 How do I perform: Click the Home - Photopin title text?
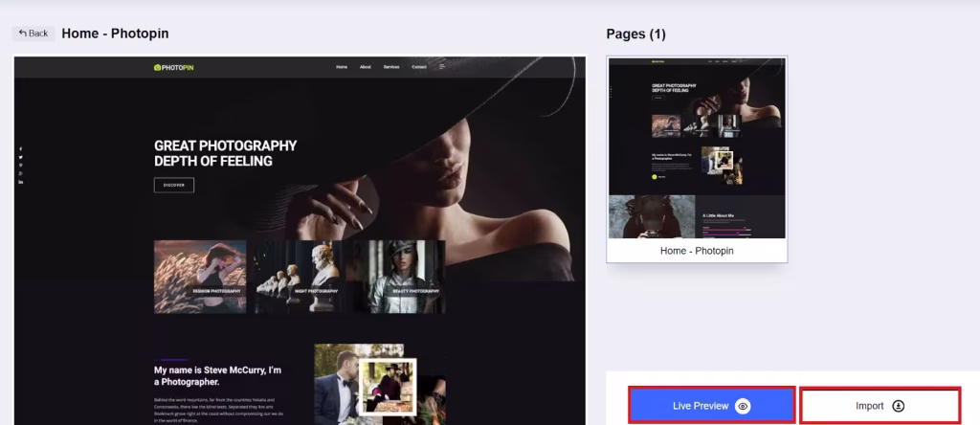115,34
